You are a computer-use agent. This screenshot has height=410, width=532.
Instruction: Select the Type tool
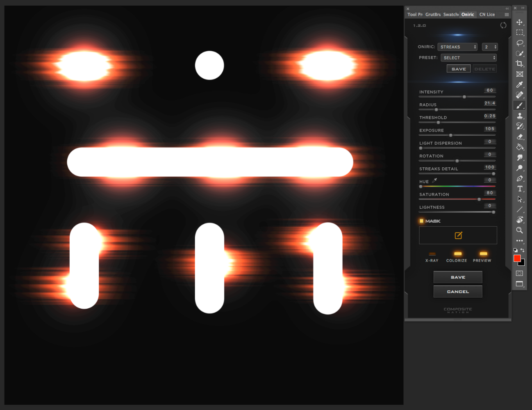click(x=519, y=189)
